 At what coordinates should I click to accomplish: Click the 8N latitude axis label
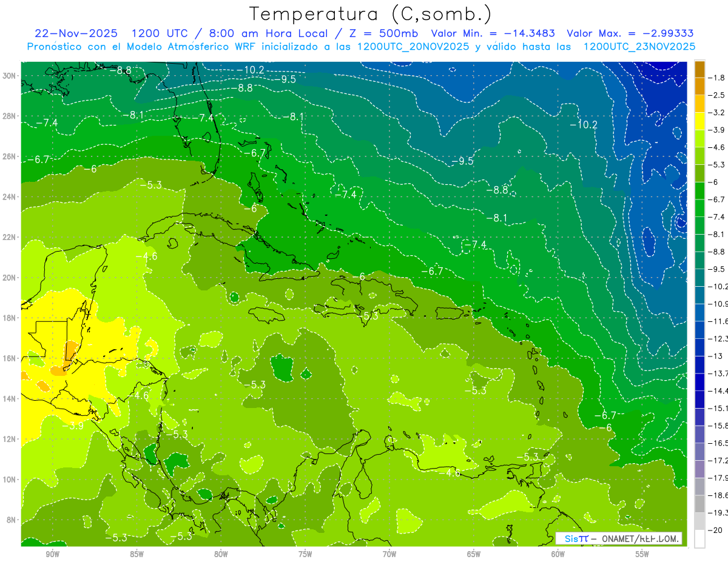coord(11,520)
